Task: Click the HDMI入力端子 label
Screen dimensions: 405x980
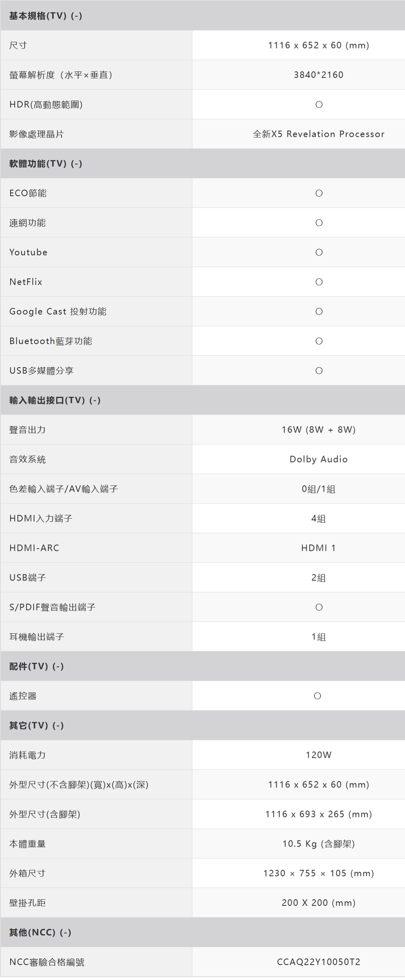Action: click(x=41, y=519)
